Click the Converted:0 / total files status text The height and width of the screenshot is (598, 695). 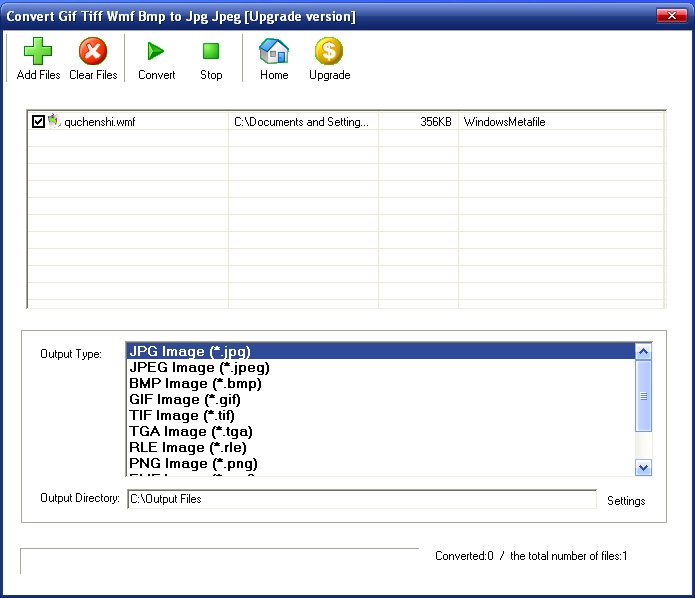[x=531, y=556]
